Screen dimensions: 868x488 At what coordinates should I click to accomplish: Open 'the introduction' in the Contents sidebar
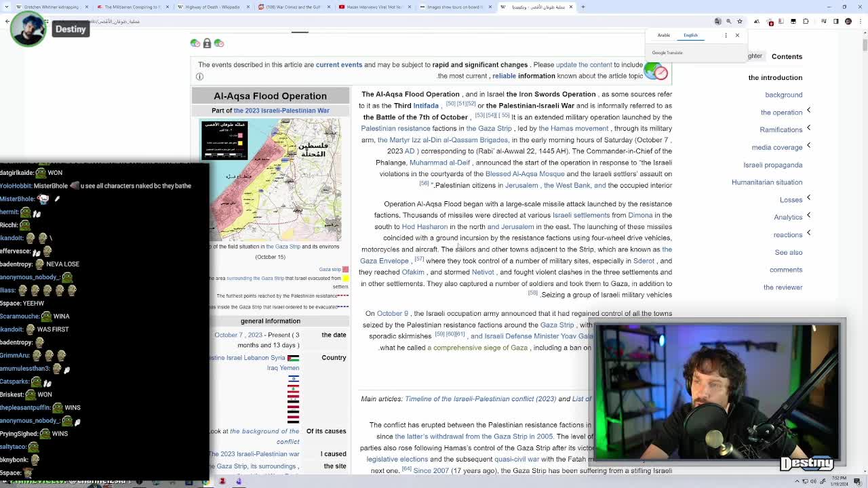pyautogui.click(x=775, y=77)
